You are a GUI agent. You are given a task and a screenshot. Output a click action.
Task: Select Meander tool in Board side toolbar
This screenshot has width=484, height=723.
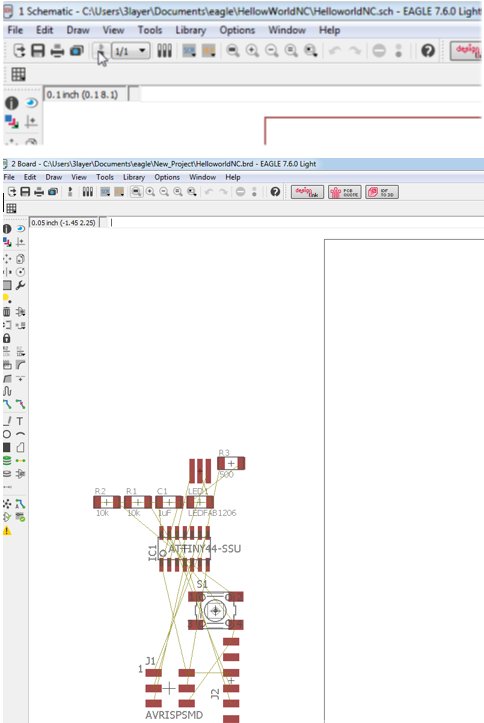click(x=7, y=391)
